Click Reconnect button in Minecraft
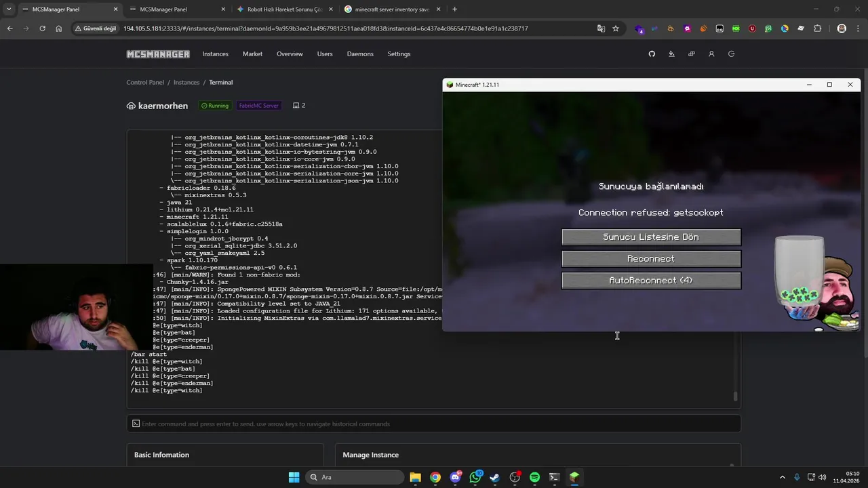Image resolution: width=868 pixels, height=488 pixels. pos(651,259)
